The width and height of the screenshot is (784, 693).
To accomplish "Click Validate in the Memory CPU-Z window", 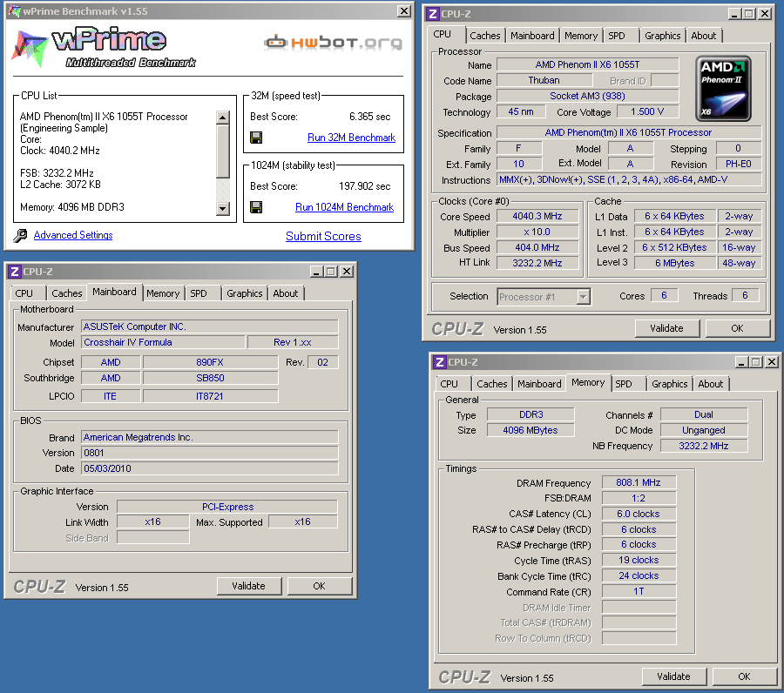I will pyautogui.click(x=673, y=676).
